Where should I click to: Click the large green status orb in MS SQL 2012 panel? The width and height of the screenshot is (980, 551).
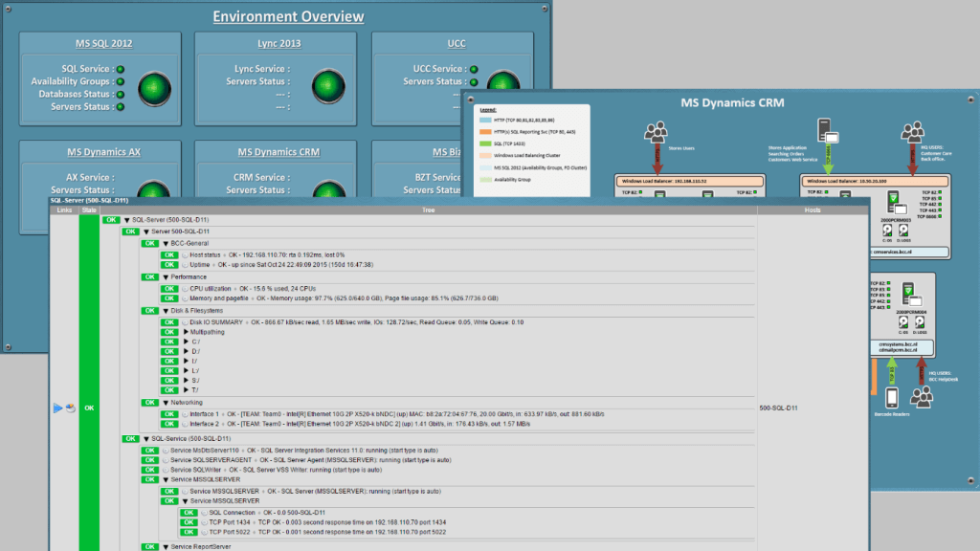154,89
